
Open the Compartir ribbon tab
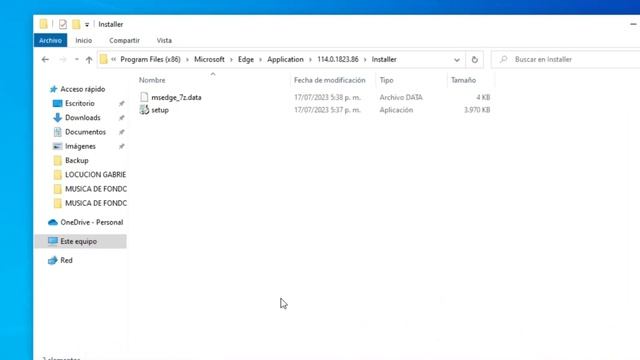click(124, 40)
